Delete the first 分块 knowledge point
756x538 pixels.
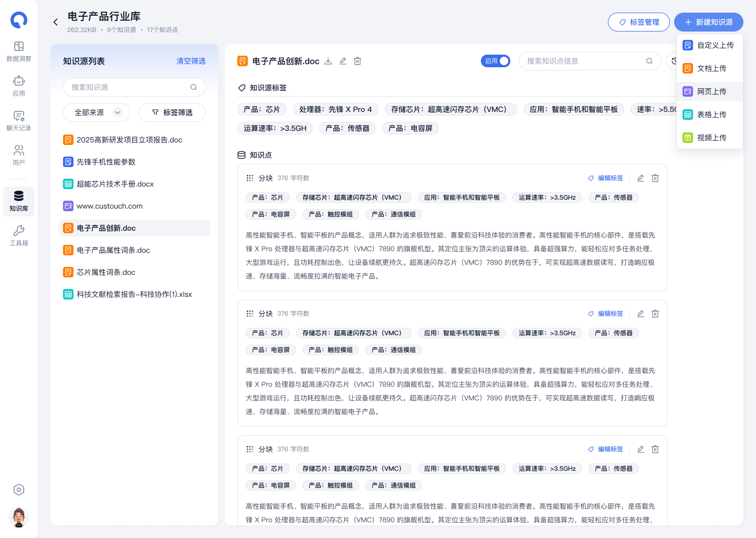click(655, 178)
